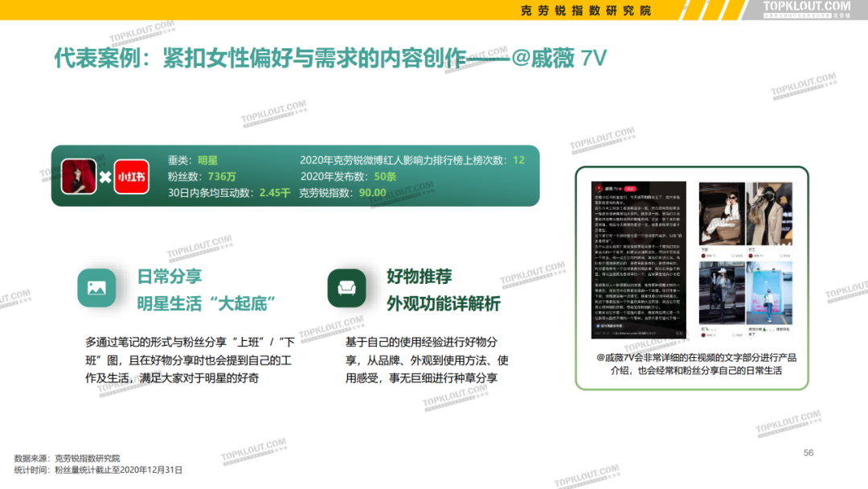Click the 垂类: 明星 label
Screen dimensions: 868x489
coord(193,161)
